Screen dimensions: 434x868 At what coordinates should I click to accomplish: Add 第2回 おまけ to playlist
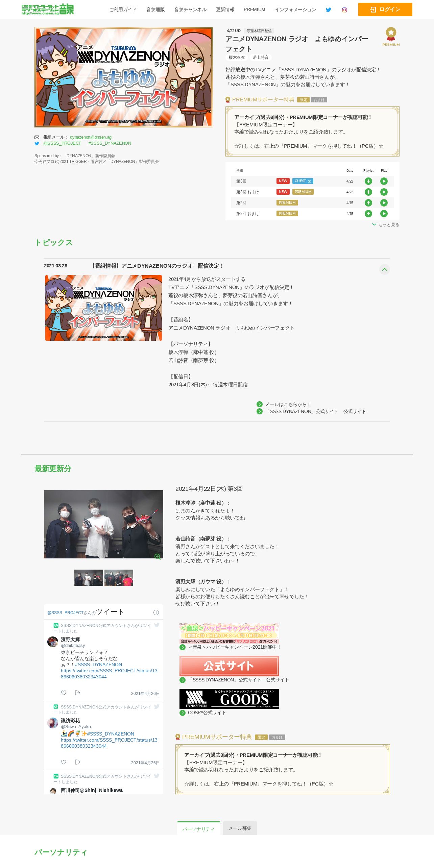(368, 214)
